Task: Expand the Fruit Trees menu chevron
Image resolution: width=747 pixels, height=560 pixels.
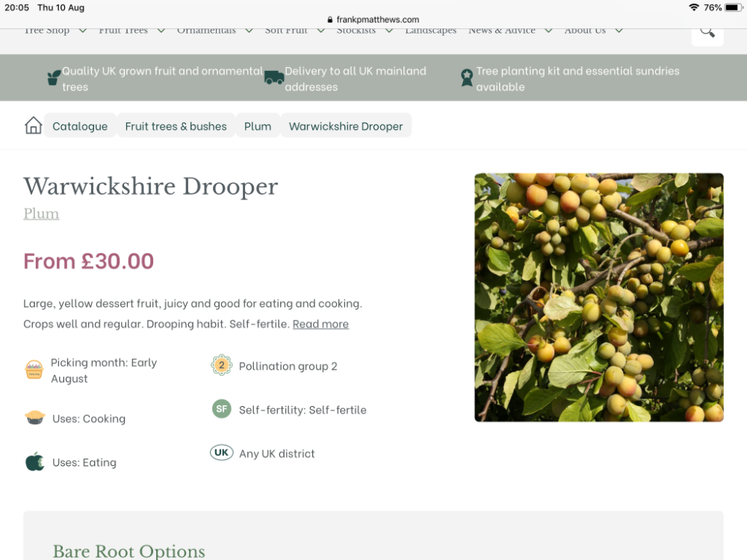Action: coord(161,31)
